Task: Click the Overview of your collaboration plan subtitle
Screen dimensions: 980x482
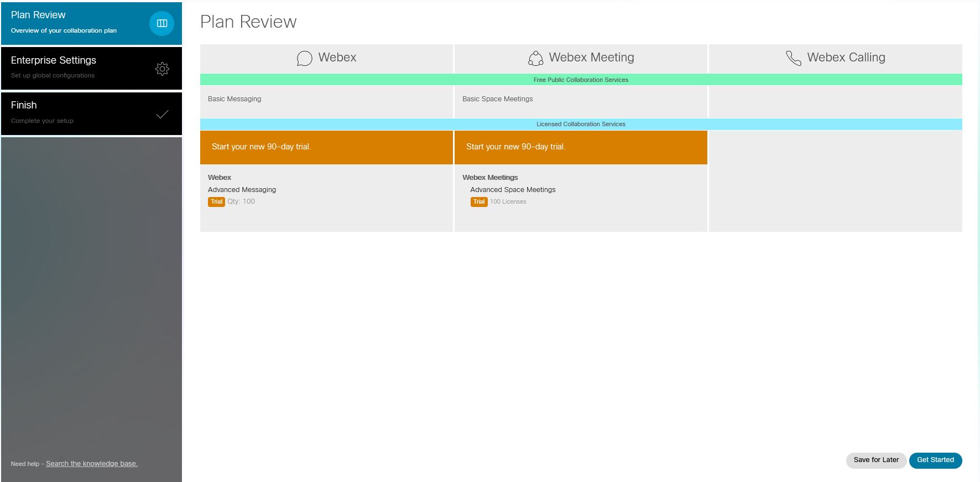Action: click(x=64, y=30)
